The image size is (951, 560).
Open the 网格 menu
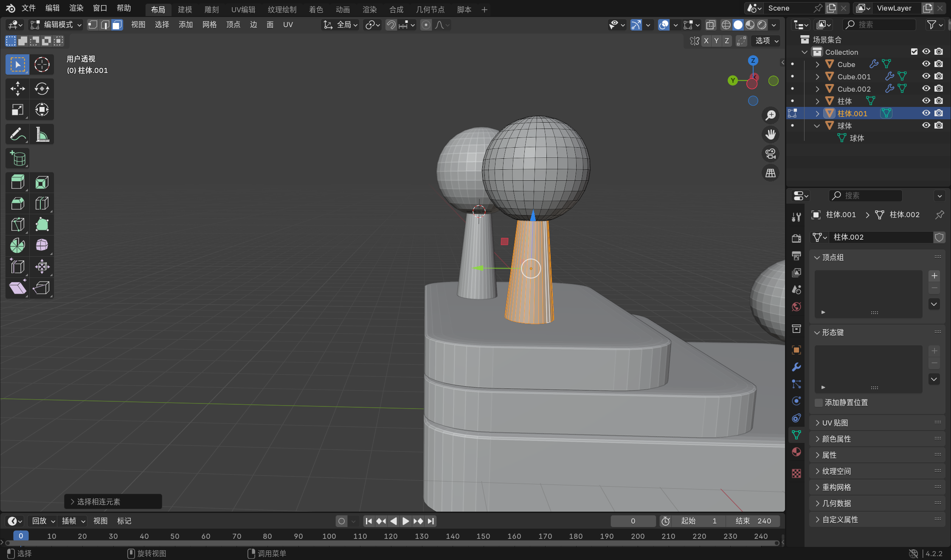coord(209,25)
